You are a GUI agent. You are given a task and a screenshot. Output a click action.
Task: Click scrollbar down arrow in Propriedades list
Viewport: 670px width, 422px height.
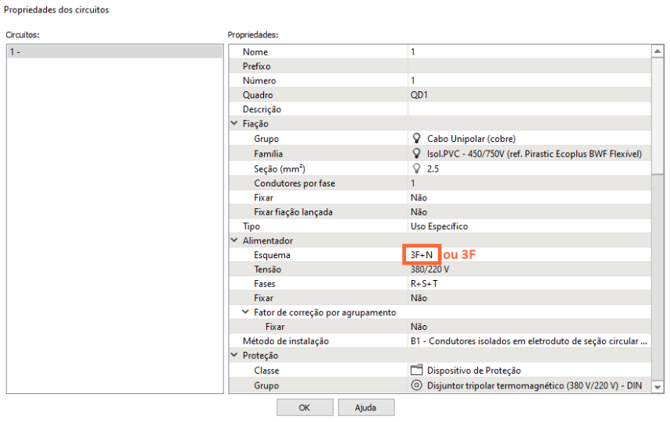[657, 386]
